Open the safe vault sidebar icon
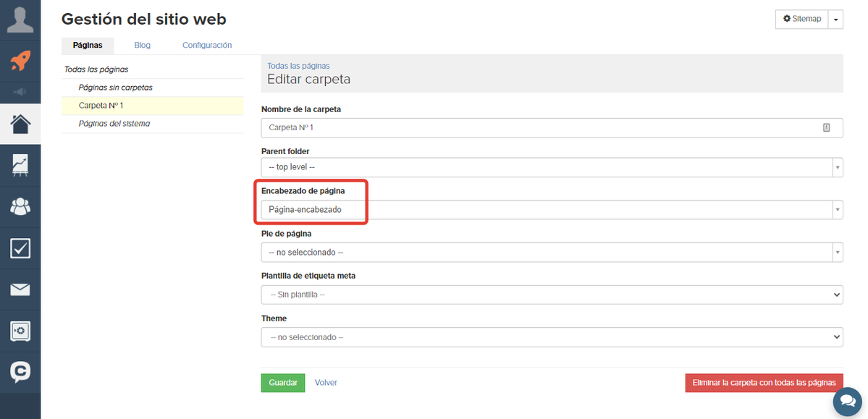868x419 pixels. coord(20,331)
